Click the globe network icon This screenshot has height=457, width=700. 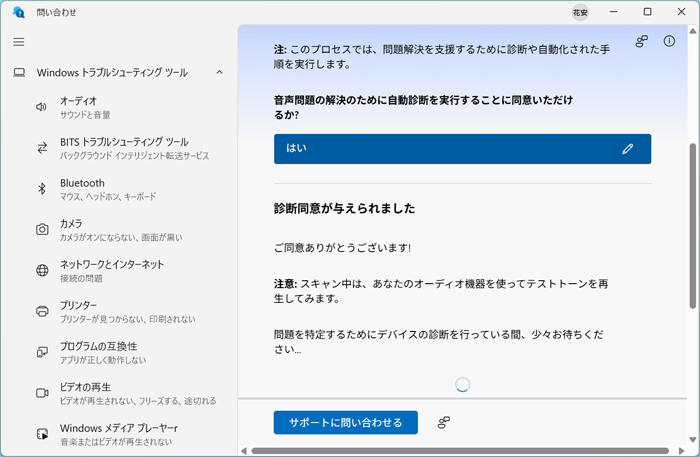pos(42,270)
